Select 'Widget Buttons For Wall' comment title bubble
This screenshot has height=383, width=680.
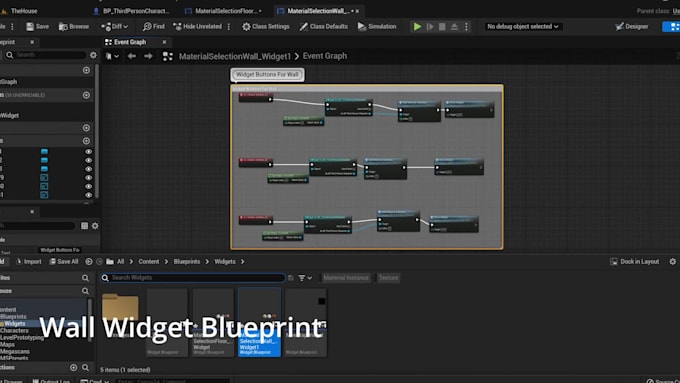pyautogui.click(x=267, y=75)
